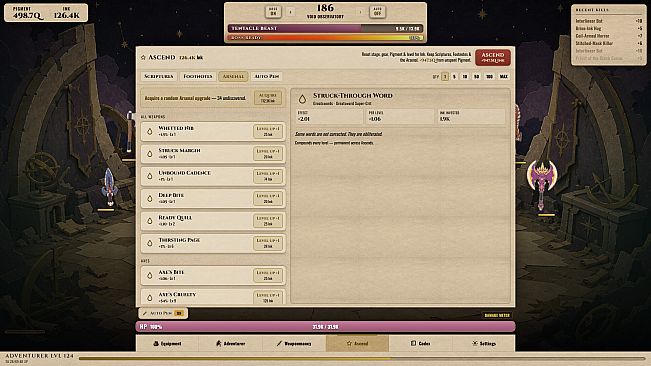Open the Scriptures tab
This screenshot has height=366, width=651.
click(x=159, y=76)
